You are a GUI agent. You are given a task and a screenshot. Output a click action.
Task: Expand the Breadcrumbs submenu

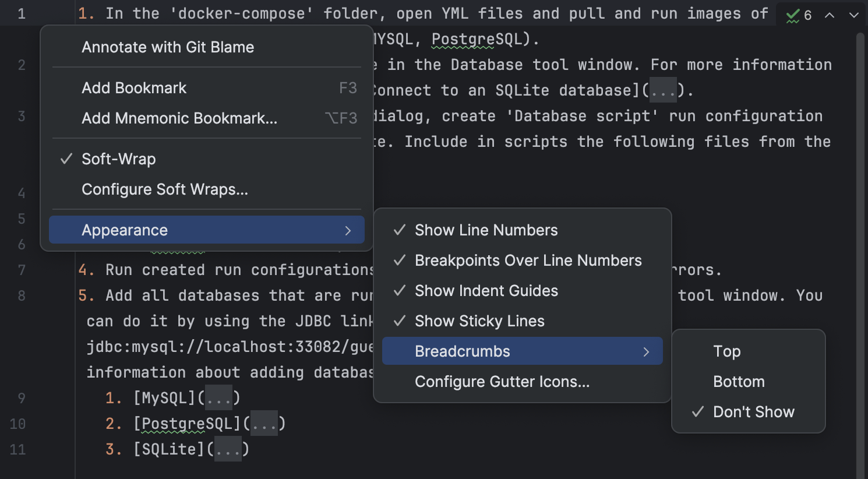click(462, 351)
